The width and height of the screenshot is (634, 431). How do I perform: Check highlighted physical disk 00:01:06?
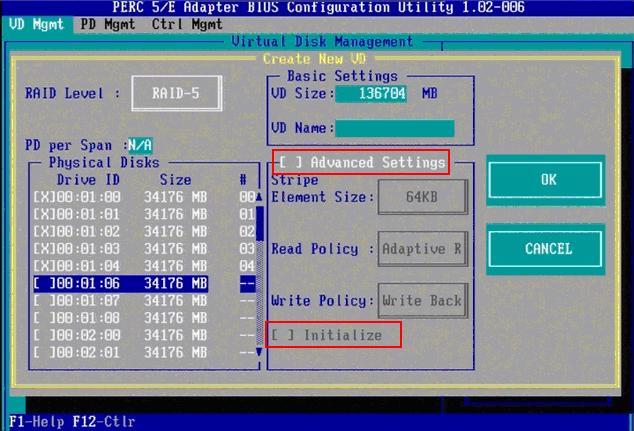(x=44, y=283)
